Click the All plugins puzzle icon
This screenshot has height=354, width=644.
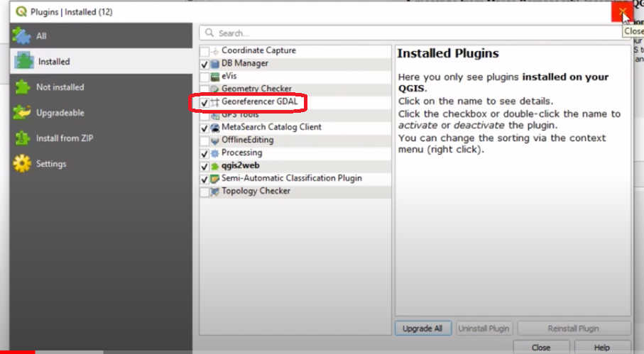21,35
